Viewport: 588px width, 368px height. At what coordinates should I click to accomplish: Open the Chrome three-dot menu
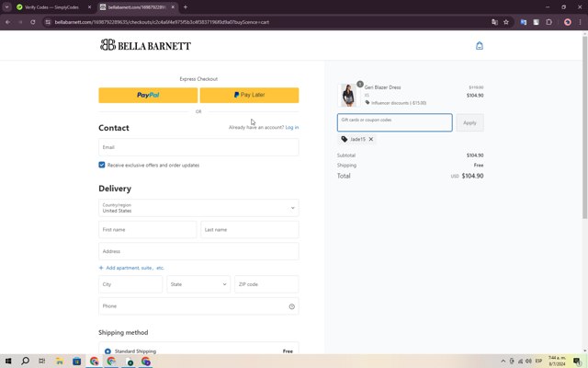[x=580, y=22]
